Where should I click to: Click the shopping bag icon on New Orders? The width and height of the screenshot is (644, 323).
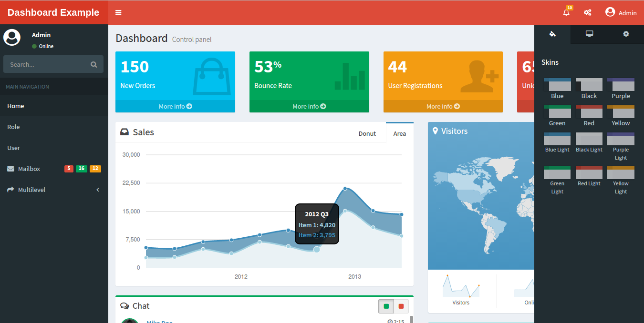tap(211, 76)
